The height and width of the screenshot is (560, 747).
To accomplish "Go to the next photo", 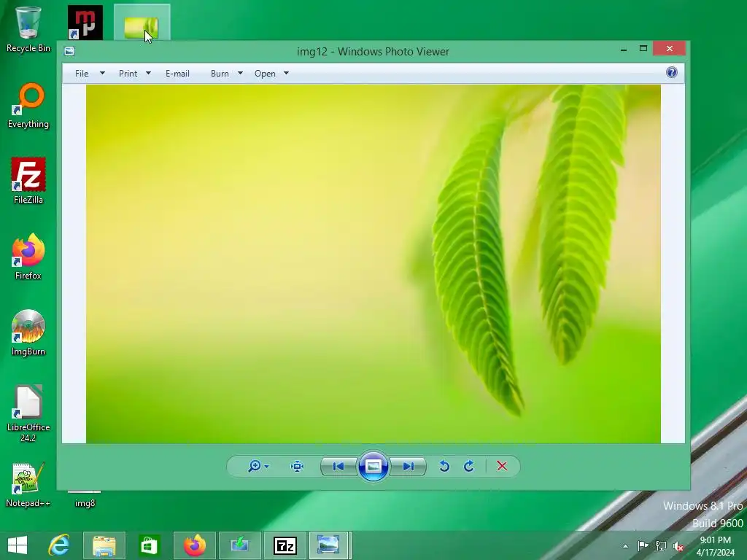I will (408, 466).
